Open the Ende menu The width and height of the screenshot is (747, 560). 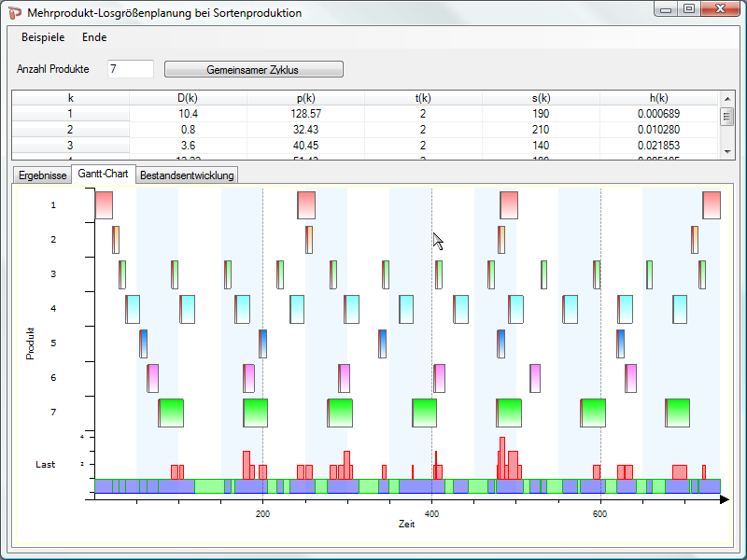tap(94, 37)
